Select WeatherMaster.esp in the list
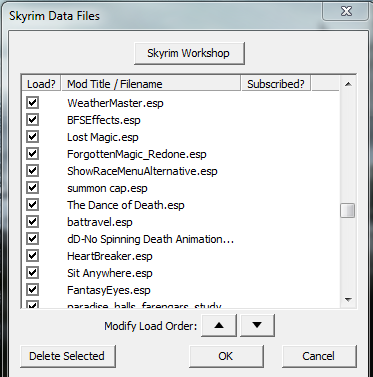The image size is (373, 377). coord(115,103)
